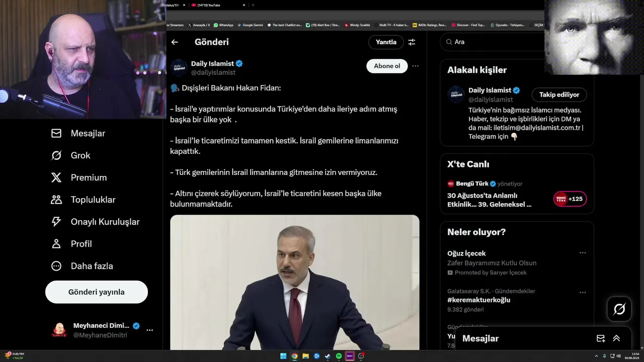Open the Hakan Fidan video thumbnail
This screenshot has width=644, height=362.
(294, 282)
